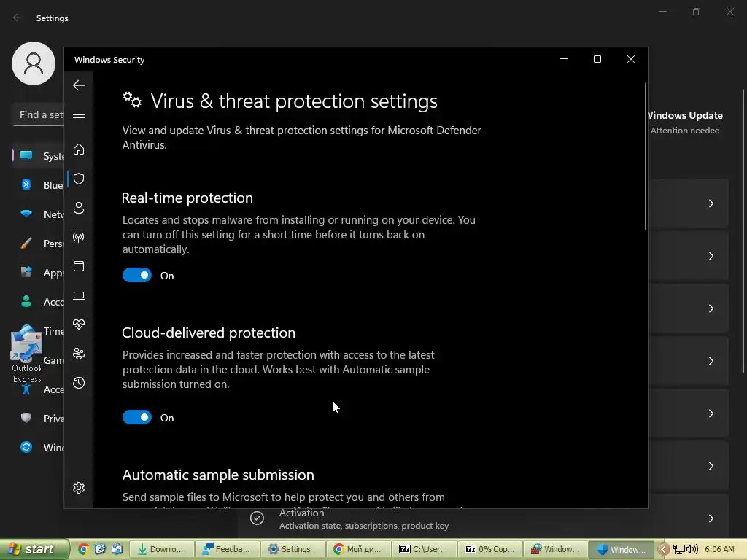The width and height of the screenshot is (747, 560).
Task: Switch to Settings taskbar button
Action: coord(293,550)
